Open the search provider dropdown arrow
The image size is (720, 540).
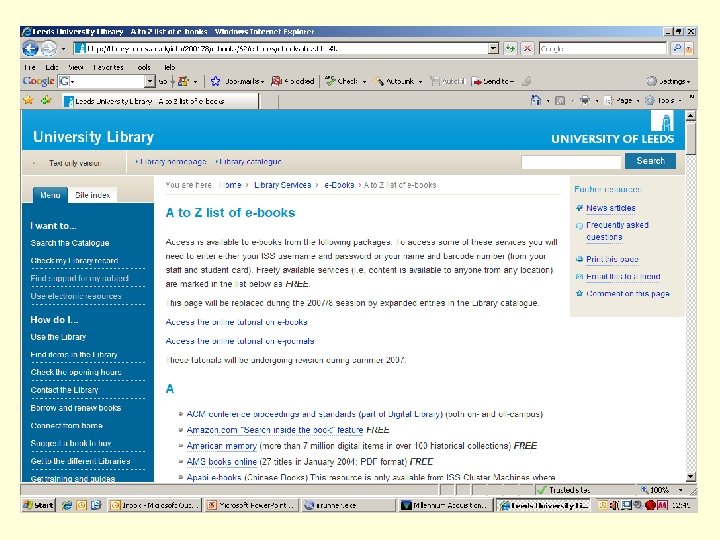[688, 49]
